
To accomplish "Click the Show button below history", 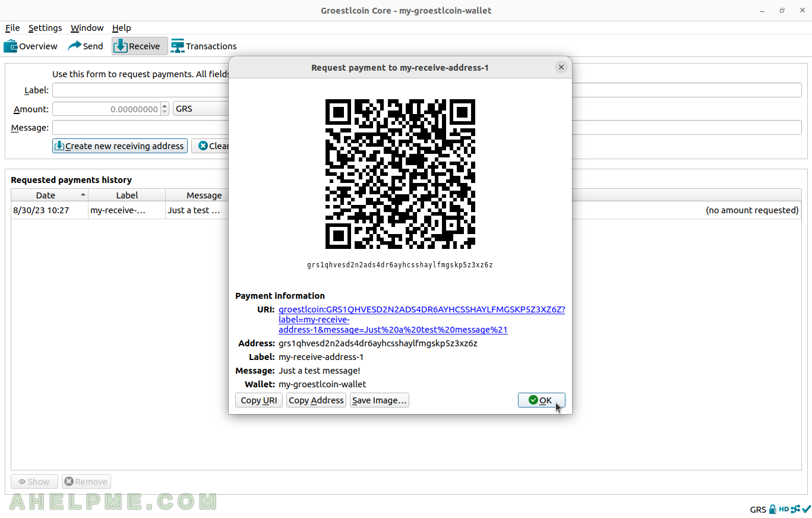I will (x=34, y=482).
